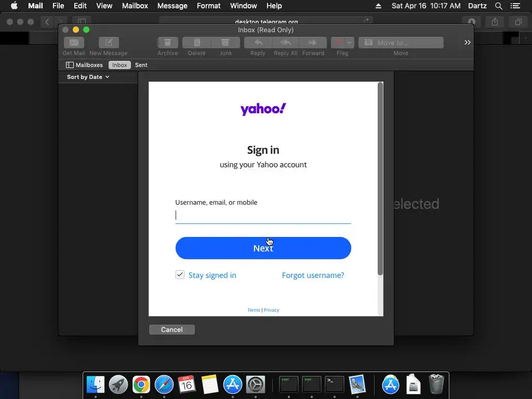
Task: Click the eject icon in menu bar
Action: (378, 6)
